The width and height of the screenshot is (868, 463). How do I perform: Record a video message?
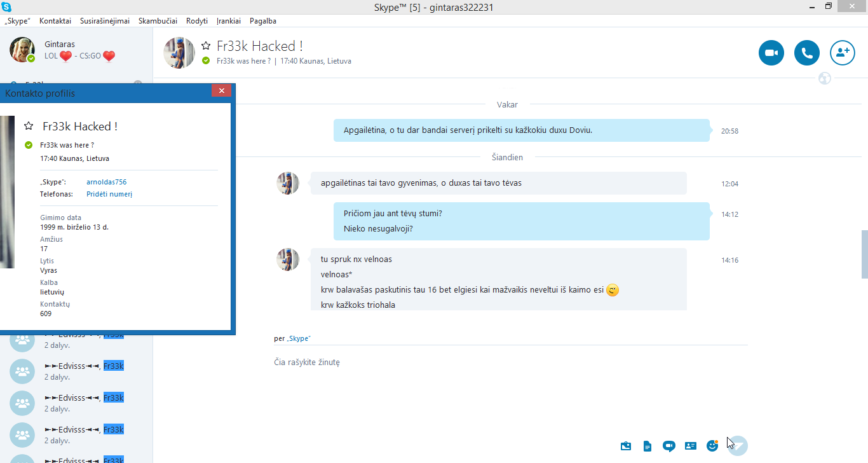668,446
